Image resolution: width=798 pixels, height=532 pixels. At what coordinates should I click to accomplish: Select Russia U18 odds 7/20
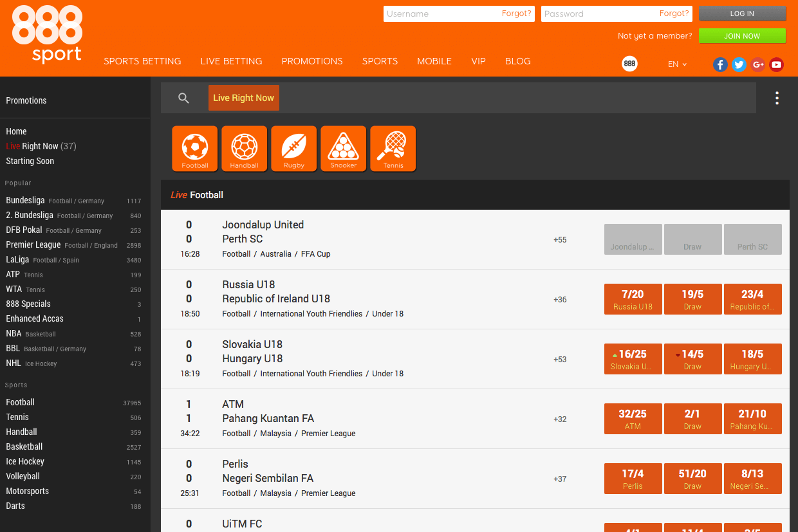(x=633, y=299)
